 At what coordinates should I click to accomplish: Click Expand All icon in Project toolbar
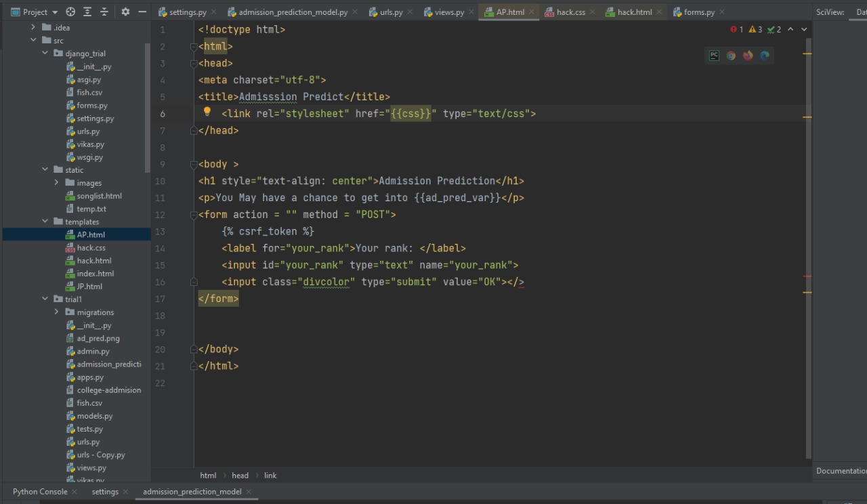point(87,12)
